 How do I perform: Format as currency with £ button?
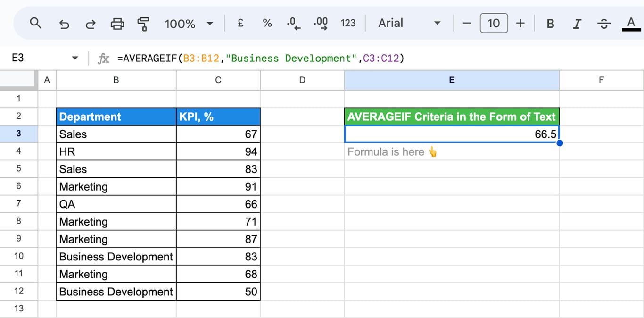tap(240, 23)
